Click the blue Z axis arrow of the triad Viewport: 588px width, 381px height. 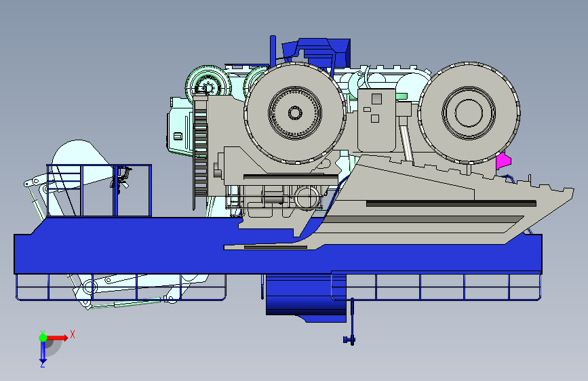tap(43, 352)
